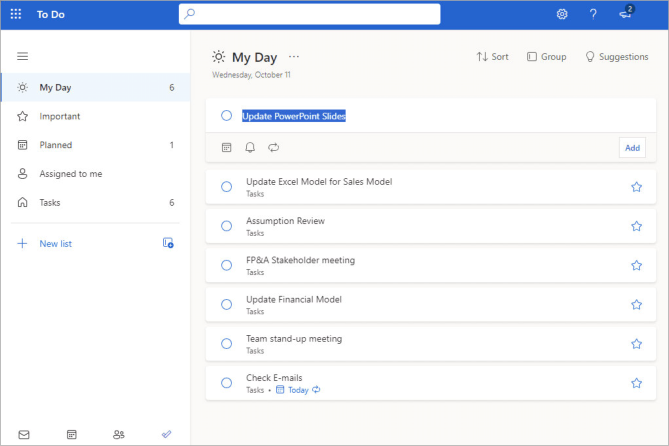This screenshot has height=446, width=669.
Task: Open Assigned to me list
Action: coord(96,174)
